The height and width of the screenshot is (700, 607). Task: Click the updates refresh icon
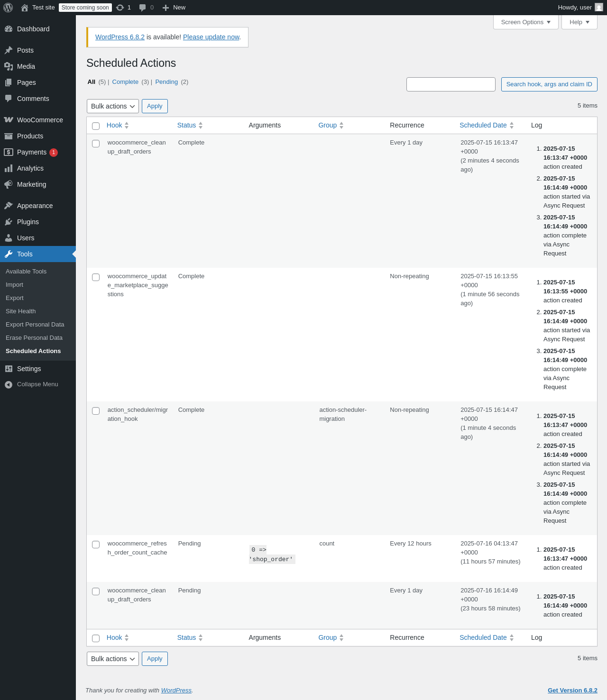pyautogui.click(x=120, y=8)
